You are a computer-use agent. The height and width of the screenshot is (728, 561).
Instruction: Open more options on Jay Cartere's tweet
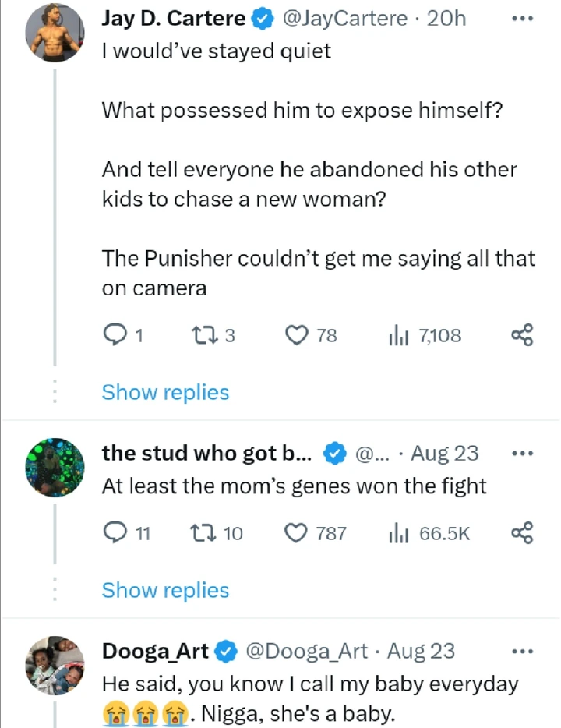click(x=521, y=19)
